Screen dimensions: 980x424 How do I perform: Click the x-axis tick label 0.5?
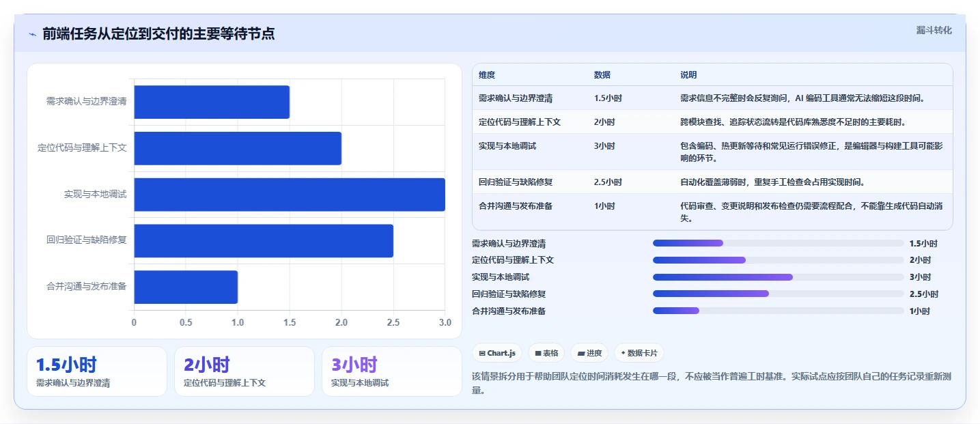(186, 322)
